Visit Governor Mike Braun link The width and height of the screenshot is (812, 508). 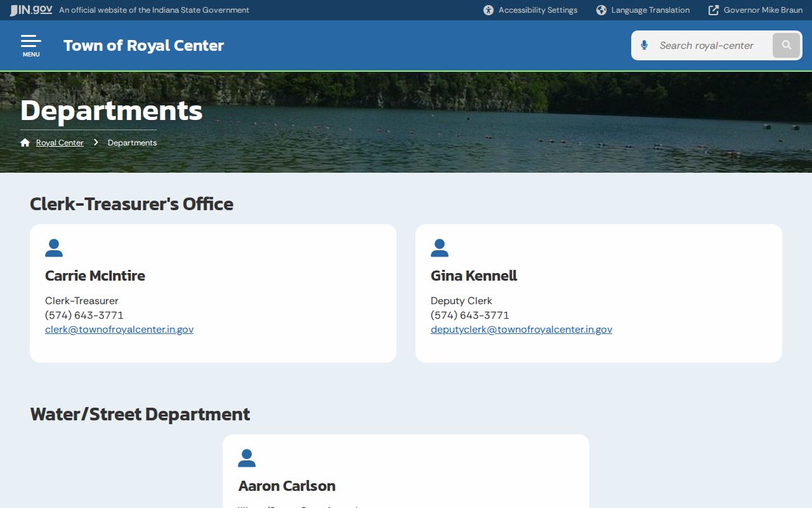click(763, 10)
